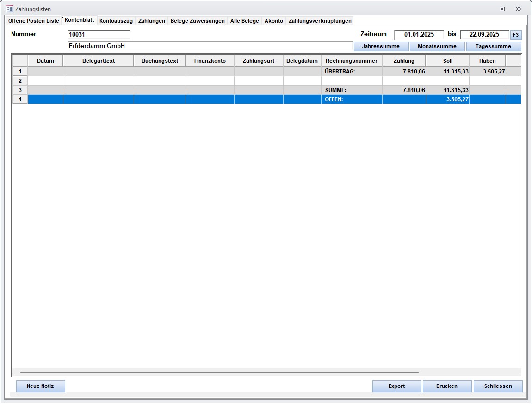The height and width of the screenshot is (404, 532).
Task: Switch to the Offene Posten Liste tab
Action: (x=34, y=21)
